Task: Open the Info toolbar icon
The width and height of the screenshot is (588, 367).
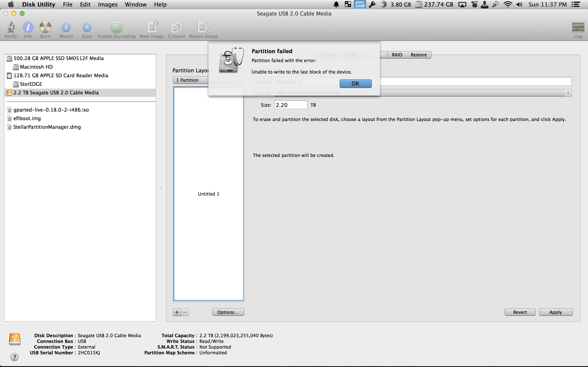Action: (28, 27)
